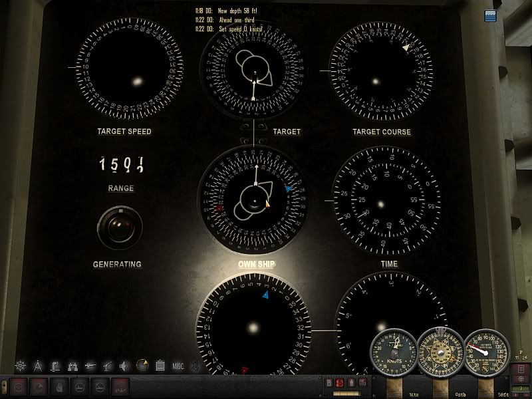The image size is (532, 399).
Task: Open the helm station via ship wheel icon
Action: [x=21, y=366]
